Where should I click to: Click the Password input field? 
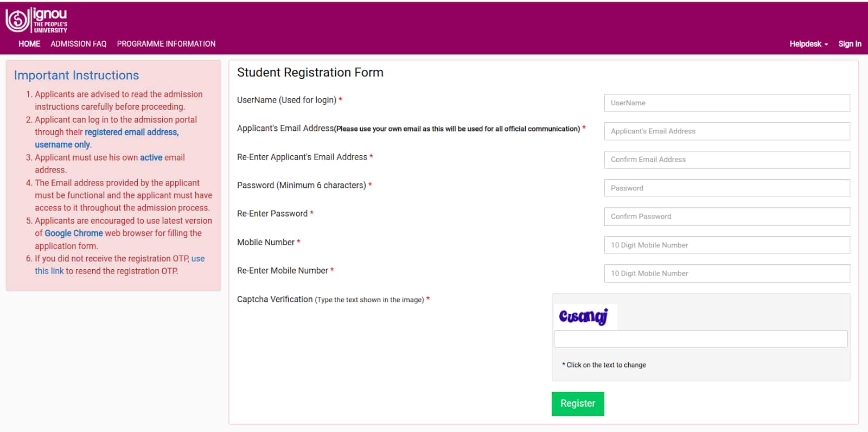coord(726,188)
